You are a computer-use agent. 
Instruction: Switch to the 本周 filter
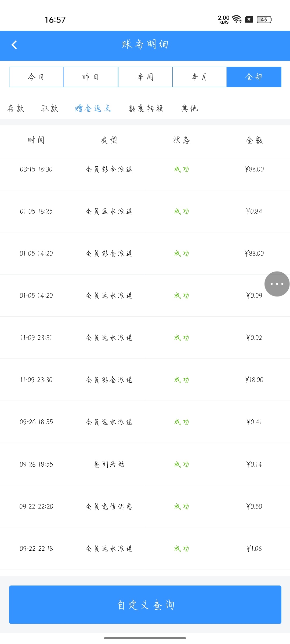coord(145,77)
